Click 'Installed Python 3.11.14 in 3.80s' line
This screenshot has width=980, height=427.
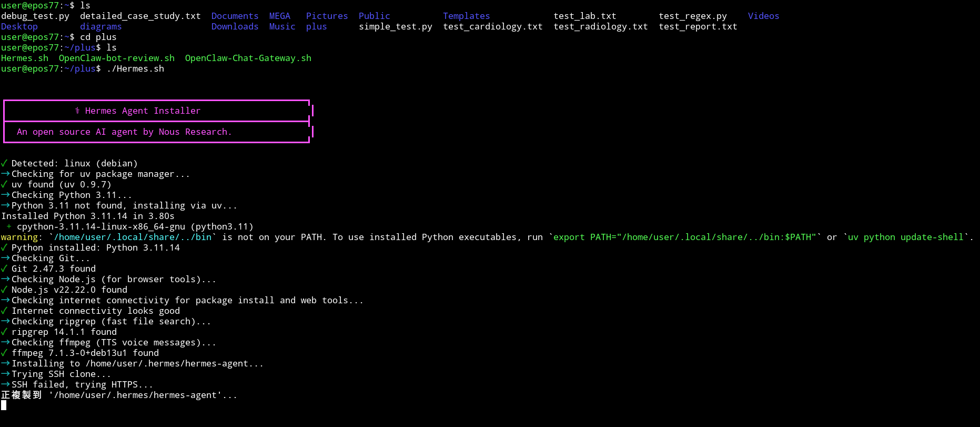pos(88,216)
